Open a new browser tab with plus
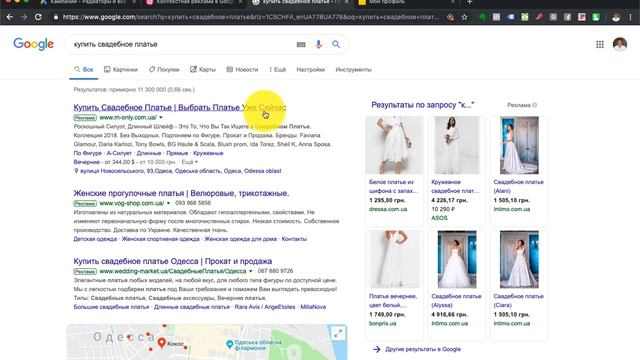The image size is (640, 360). [x=469, y=2]
